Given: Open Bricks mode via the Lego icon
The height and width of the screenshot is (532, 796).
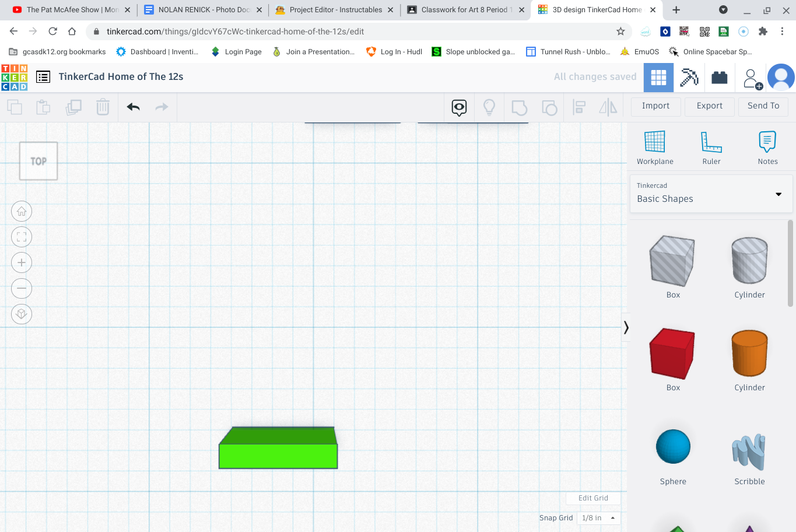Looking at the screenshot, I should 720,76.
